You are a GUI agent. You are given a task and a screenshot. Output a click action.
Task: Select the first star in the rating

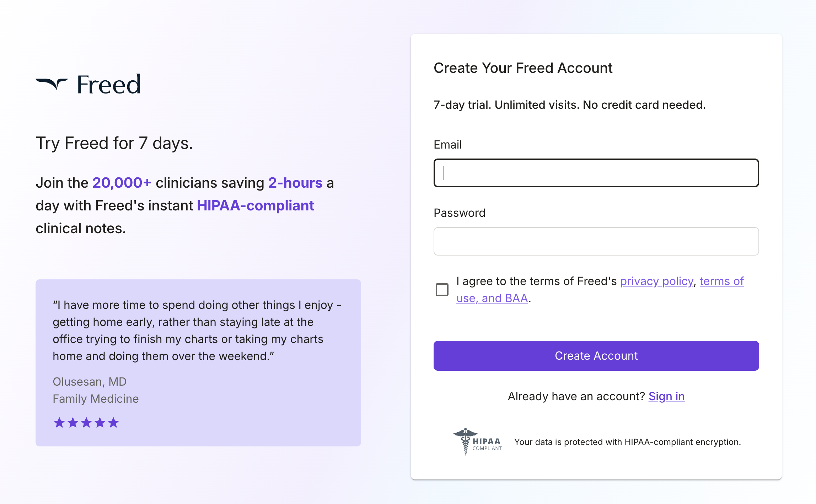click(x=59, y=423)
